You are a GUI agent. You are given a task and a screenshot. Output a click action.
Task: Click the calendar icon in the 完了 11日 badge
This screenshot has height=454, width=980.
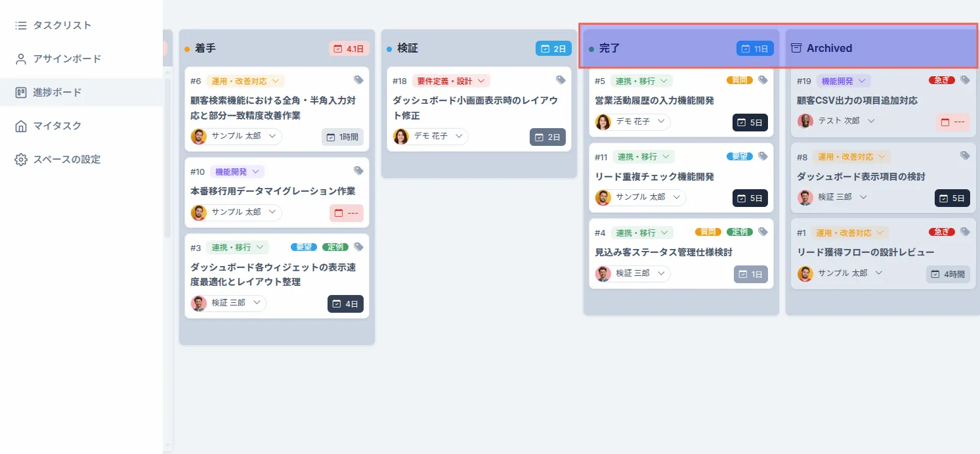(745, 48)
